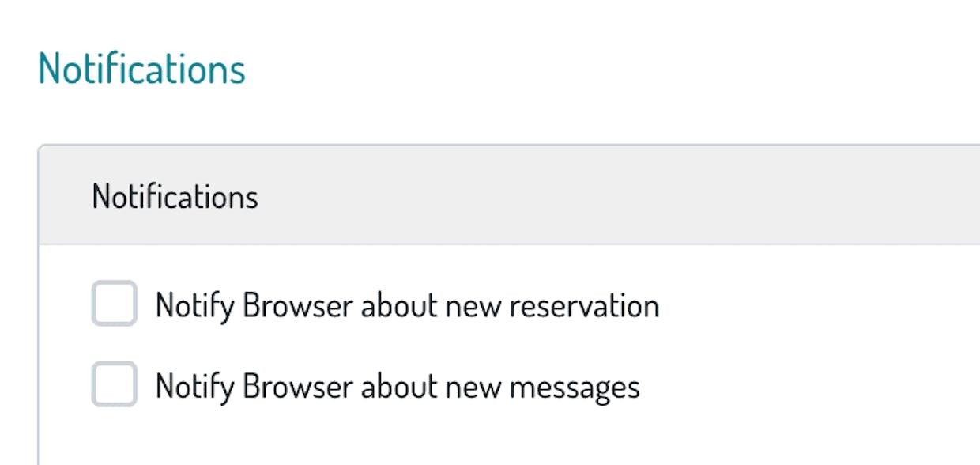Viewport: 980px width, 465px height.
Task: Click 'Browser' in the new messages label
Action: point(297,387)
